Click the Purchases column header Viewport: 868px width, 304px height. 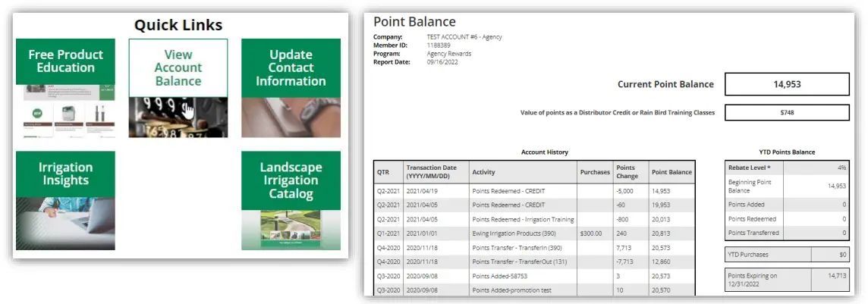pos(595,172)
